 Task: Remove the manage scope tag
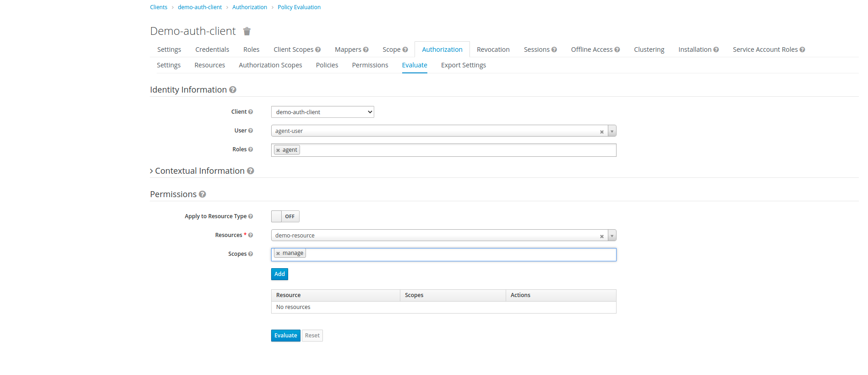coord(278,254)
